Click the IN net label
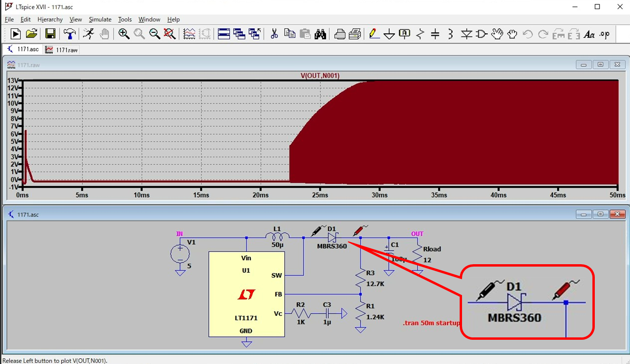Viewport: 630px width, 364px height. (x=179, y=234)
